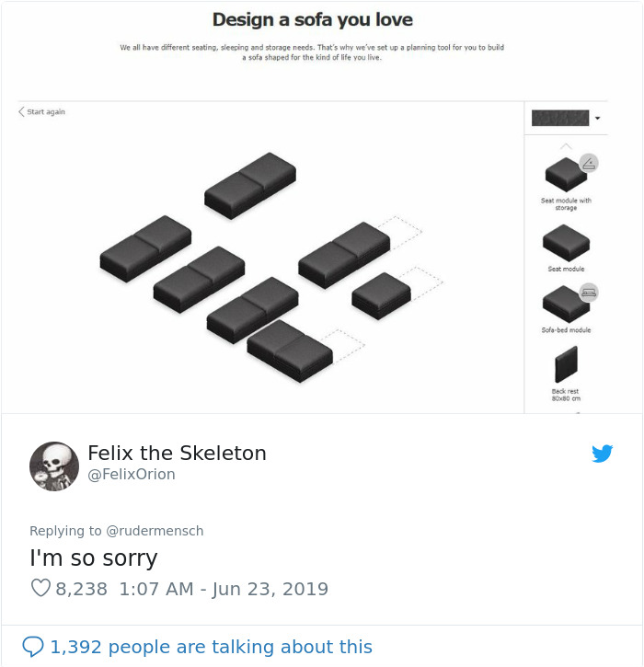Add a Sofa-bed module
This screenshot has width=644, height=667.
point(565,304)
